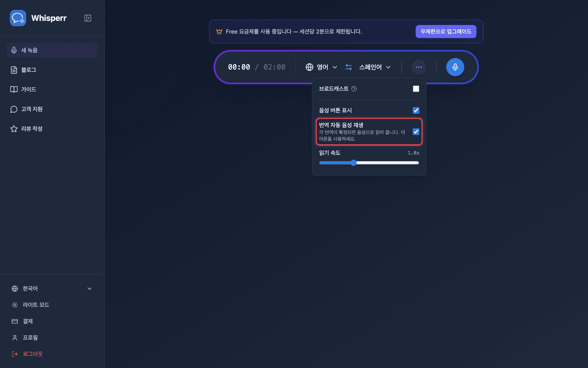This screenshot has height=368, width=588.
Task: Start recording with the blue microphone button
Action: point(455,67)
